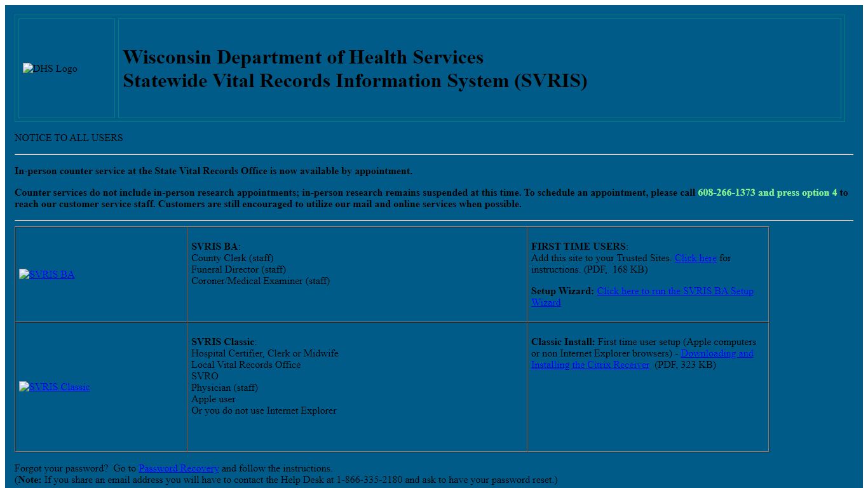
Task: Click 'Hospital Certifier, Clerk or Midwife' line
Action: (265, 353)
